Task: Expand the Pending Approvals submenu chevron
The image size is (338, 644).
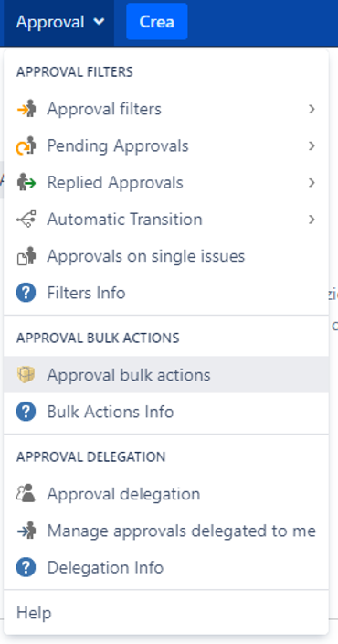Action: click(x=312, y=145)
